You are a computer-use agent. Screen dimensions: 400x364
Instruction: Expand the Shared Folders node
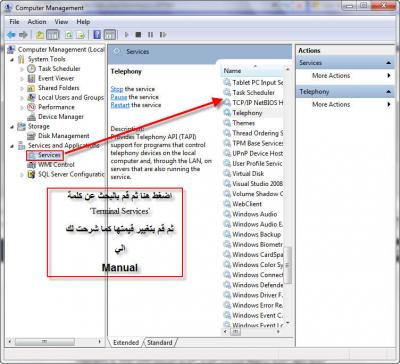click(22, 88)
